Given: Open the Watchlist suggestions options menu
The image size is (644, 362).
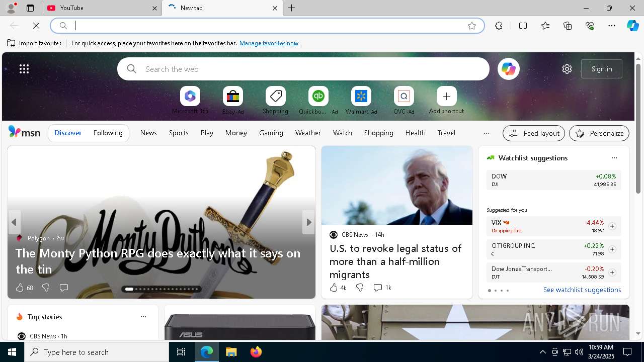Looking at the screenshot, I should click(614, 158).
